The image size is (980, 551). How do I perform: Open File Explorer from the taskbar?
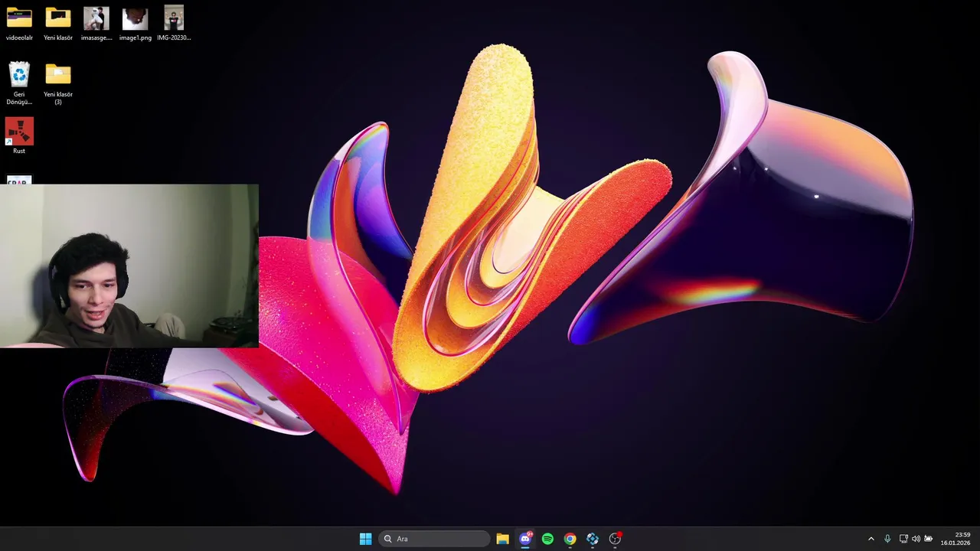click(x=502, y=539)
